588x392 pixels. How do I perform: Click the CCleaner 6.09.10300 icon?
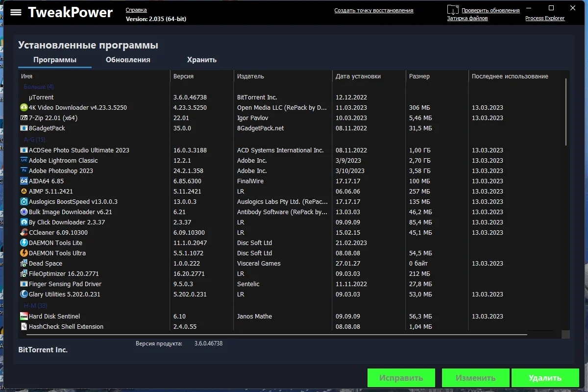pos(24,232)
